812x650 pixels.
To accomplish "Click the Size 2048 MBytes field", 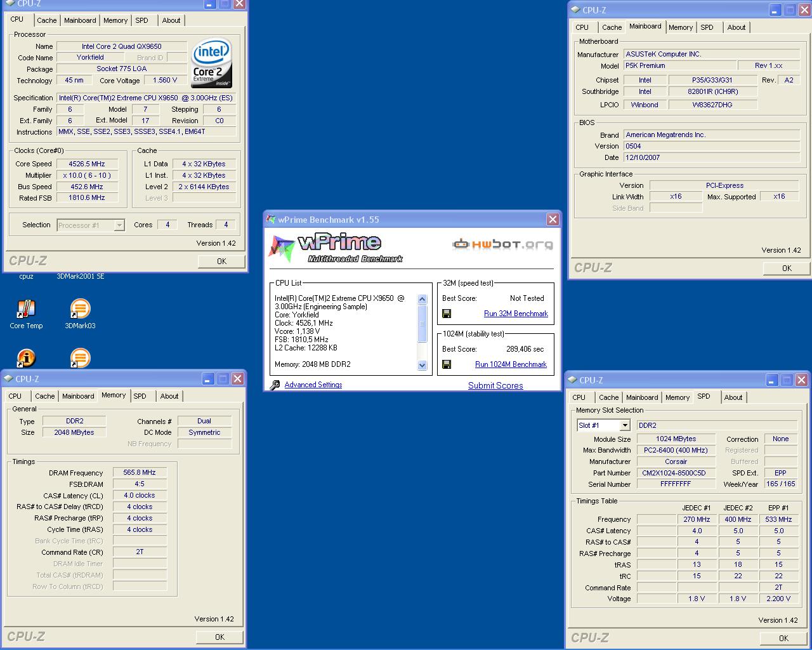I will tap(74, 432).
